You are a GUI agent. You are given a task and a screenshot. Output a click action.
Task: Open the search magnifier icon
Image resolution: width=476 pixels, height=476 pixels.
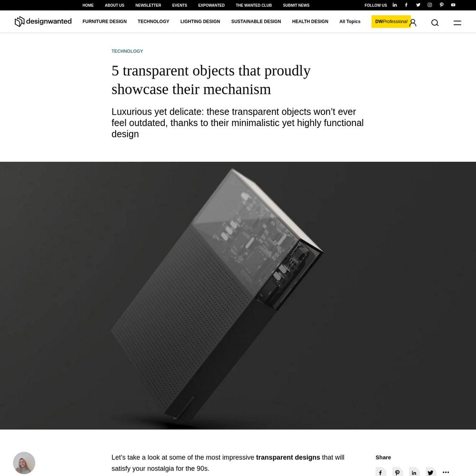435,22
